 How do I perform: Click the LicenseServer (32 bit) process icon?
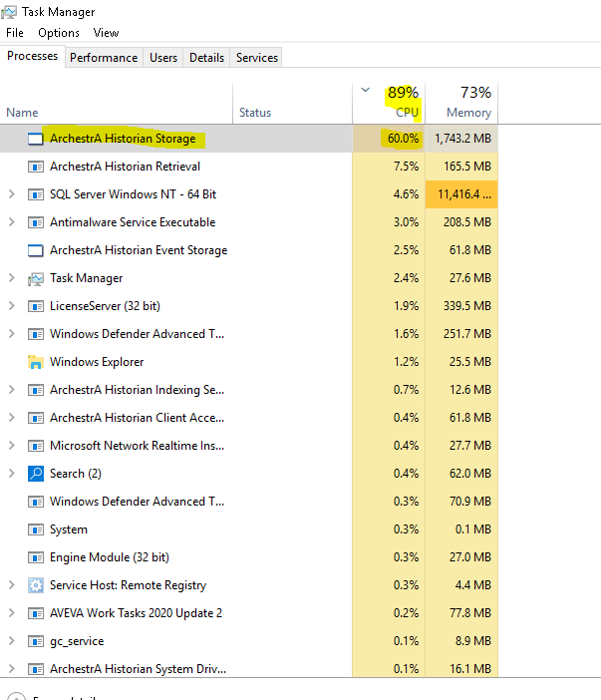pyautogui.click(x=35, y=306)
